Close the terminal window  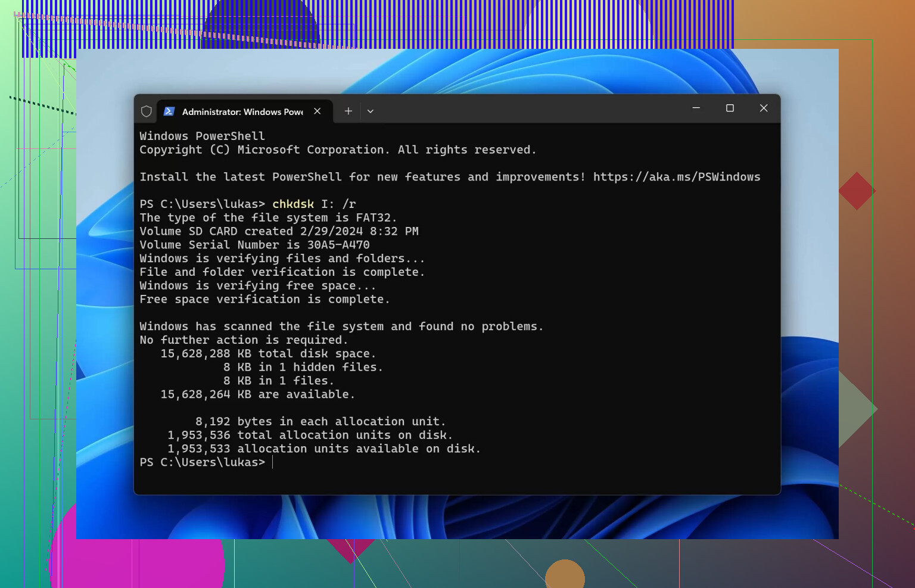[x=764, y=108]
